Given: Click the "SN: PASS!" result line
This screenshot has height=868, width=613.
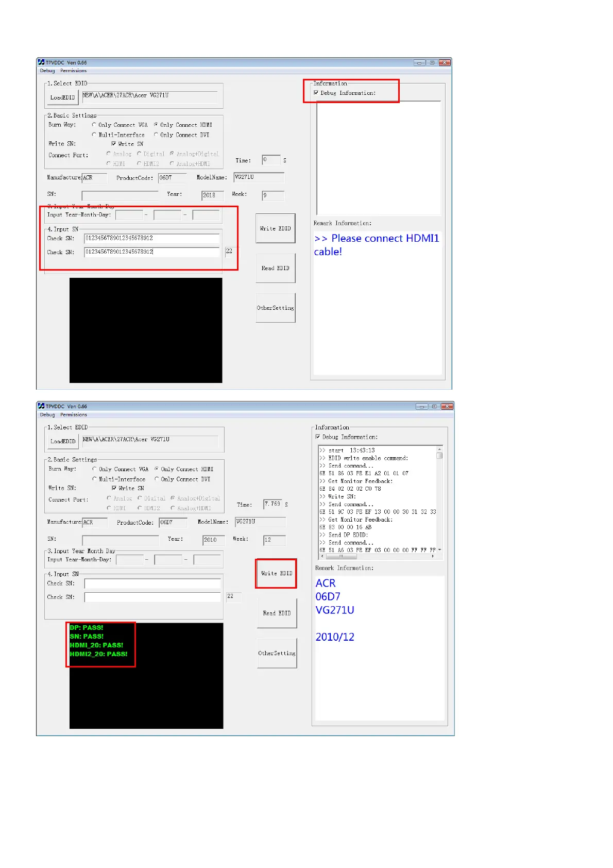Looking at the screenshot, I should pyautogui.click(x=87, y=637).
